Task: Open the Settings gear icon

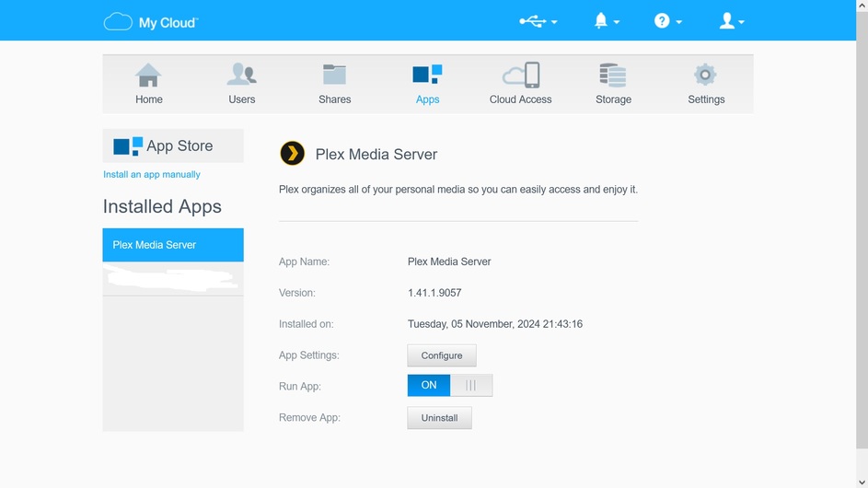Action: pyautogui.click(x=705, y=75)
